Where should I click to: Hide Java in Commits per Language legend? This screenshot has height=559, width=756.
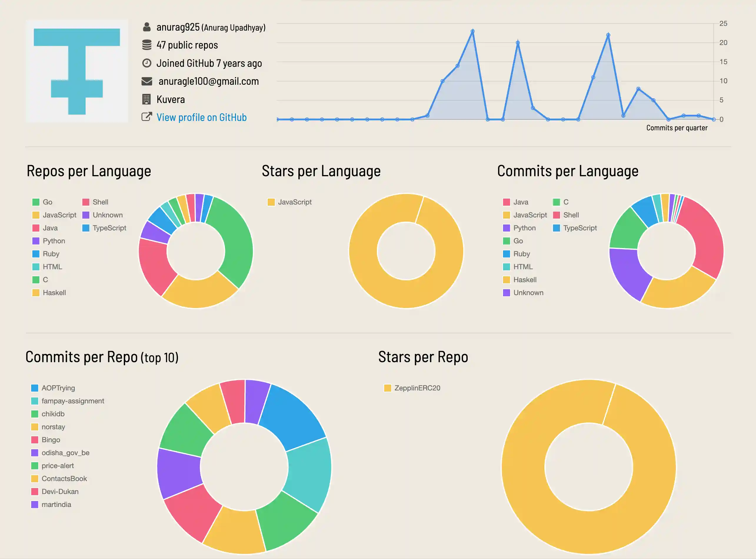(520, 202)
